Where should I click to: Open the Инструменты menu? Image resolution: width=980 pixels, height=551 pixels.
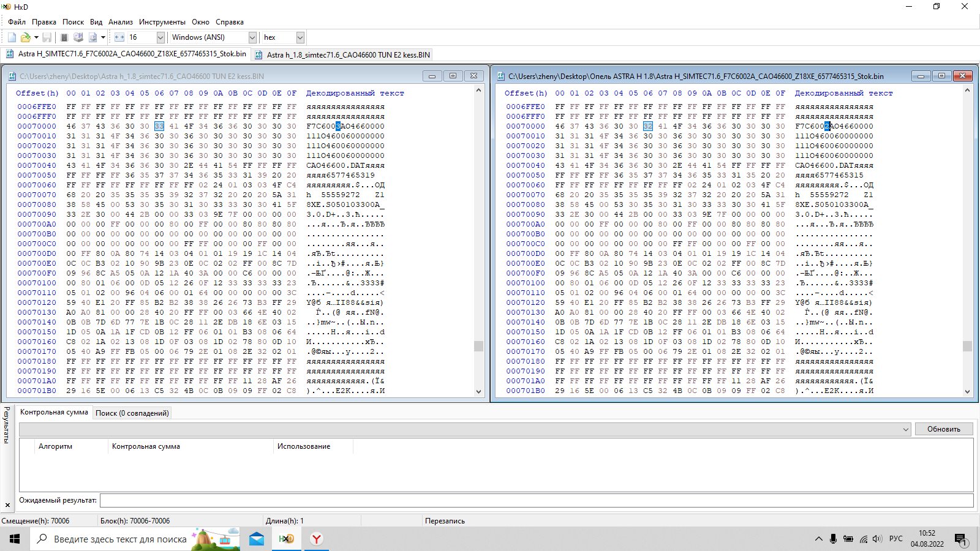click(x=162, y=22)
